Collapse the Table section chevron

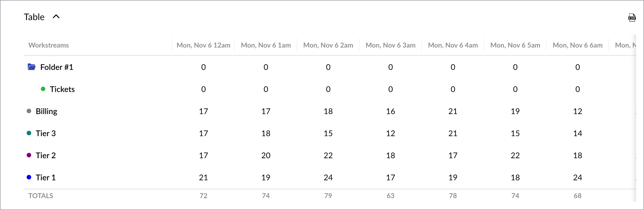pos(56,16)
